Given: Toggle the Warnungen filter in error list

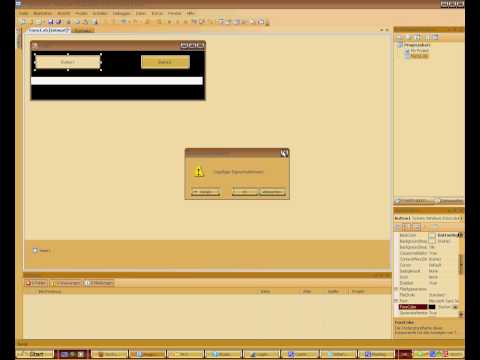Looking at the screenshot, I should click(x=66, y=283).
